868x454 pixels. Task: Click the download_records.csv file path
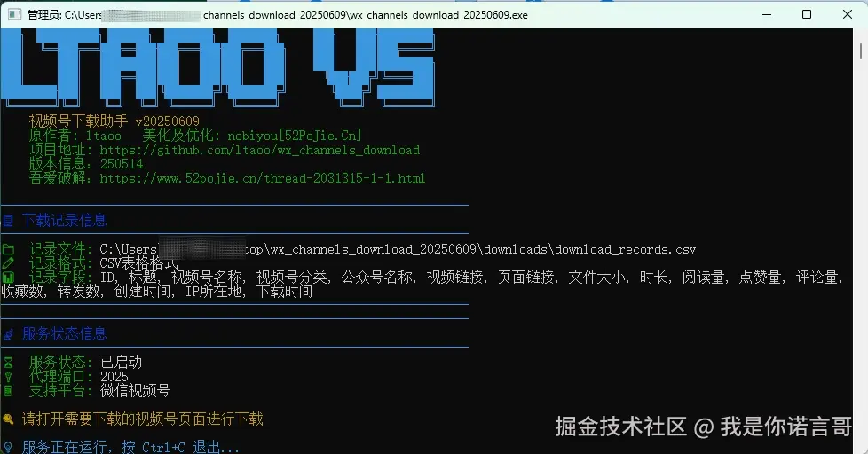(x=398, y=249)
